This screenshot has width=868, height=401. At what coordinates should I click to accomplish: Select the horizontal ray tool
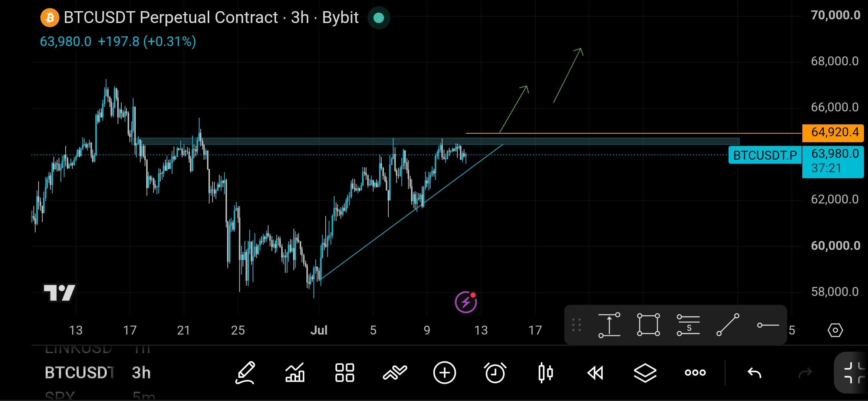(767, 325)
